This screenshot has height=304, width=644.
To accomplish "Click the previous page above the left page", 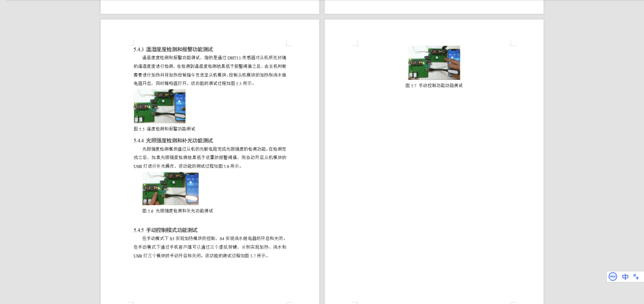I will [x=209, y=6].
